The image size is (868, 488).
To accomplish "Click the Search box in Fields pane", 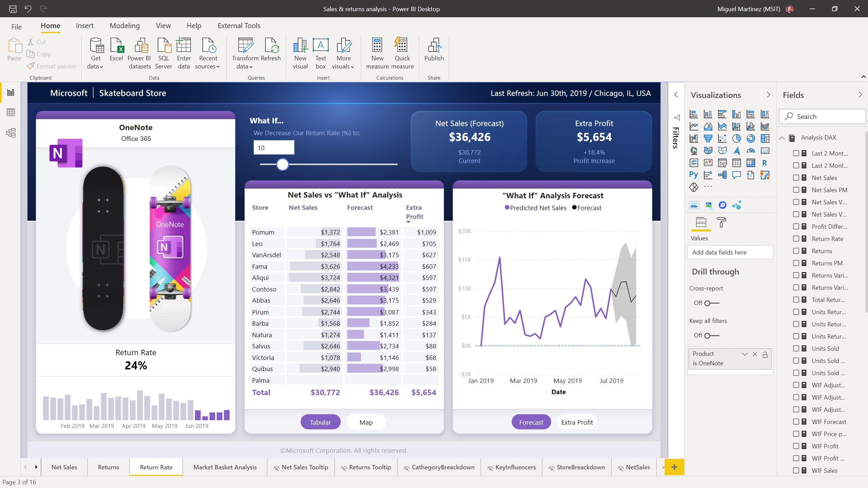I will pos(823,116).
